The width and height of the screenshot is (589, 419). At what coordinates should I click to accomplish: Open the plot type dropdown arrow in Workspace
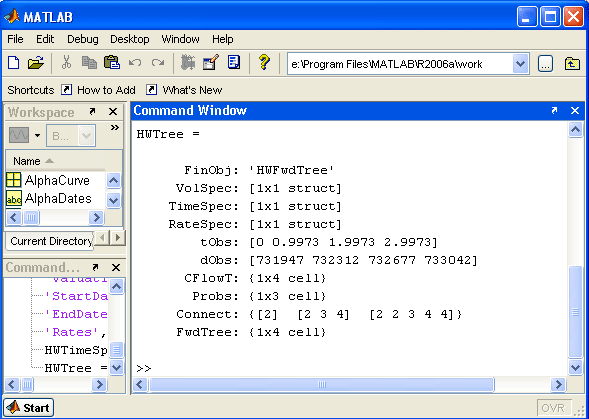(x=37, y=135)
